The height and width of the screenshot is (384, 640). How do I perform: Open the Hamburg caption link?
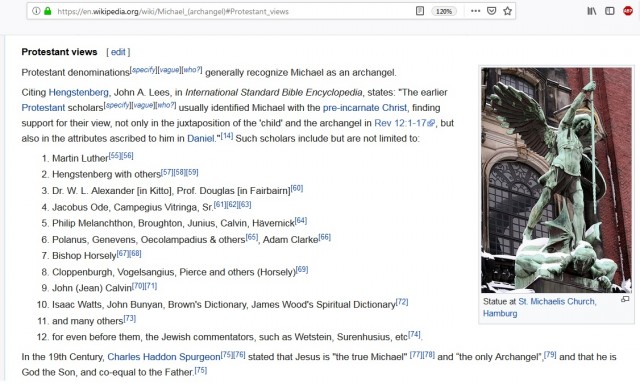point(500,313)
